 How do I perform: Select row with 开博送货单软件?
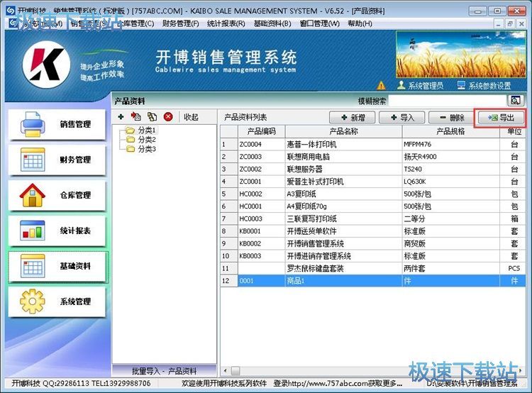click(373, 231)
